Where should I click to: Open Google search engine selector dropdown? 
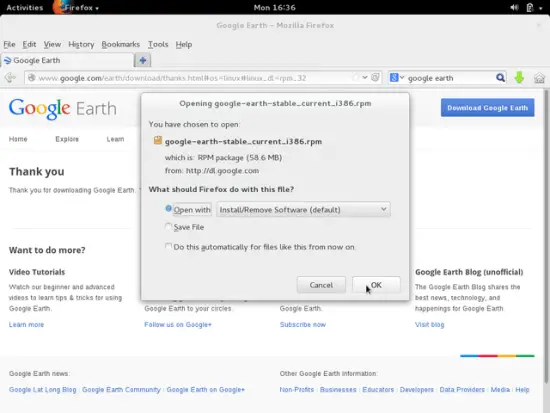click(x=397, y=78)
